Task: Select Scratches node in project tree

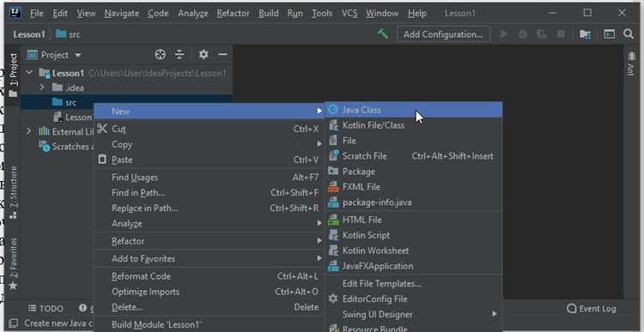Action: (x=66, y=147)
